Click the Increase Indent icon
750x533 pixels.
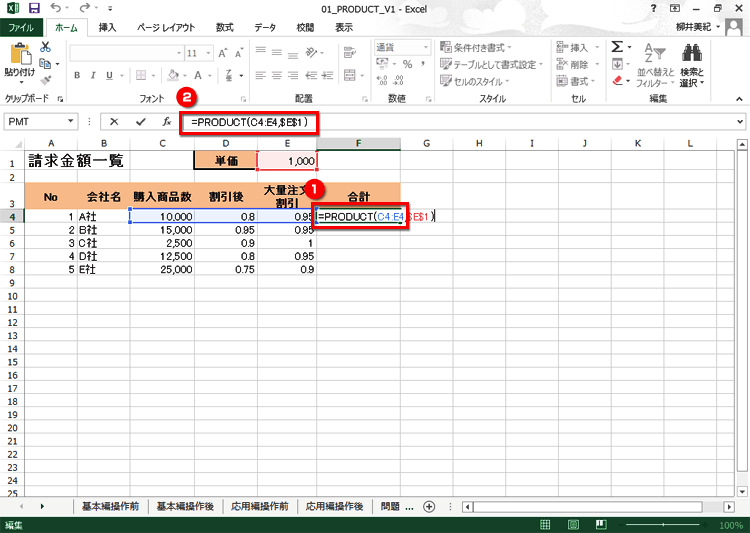click(x=328, y=75)
